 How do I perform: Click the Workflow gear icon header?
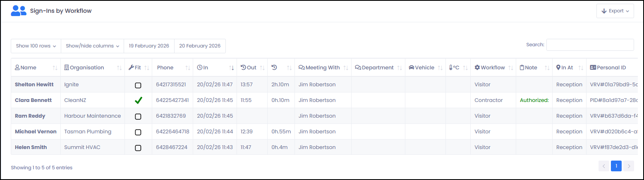pyautogui.click(x=477, y=68)
